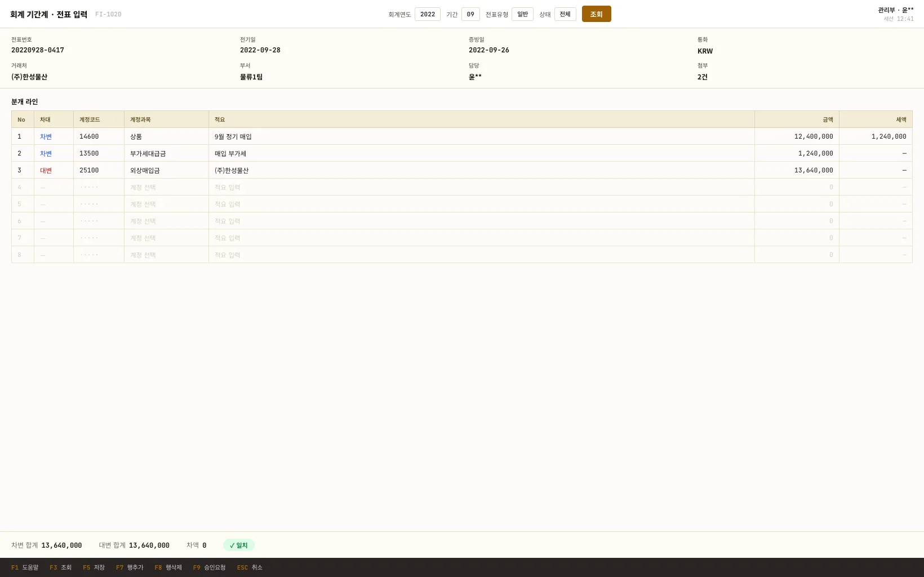Open the 회계연도 field showing 2022
The width and height of the screenshot is (924, 577).
coord(428,14)
